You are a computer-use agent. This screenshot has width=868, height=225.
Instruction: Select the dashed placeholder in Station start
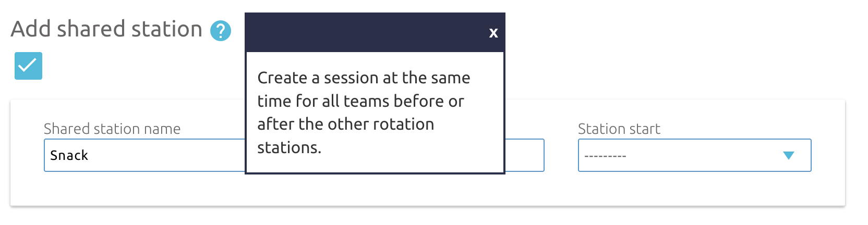(x=605, y=156)
